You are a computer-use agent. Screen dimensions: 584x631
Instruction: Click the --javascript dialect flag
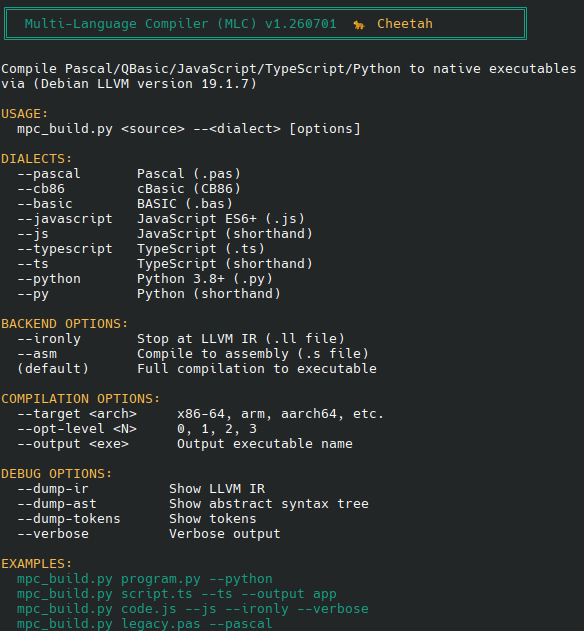pyautogui.click(x=65, y=219)
